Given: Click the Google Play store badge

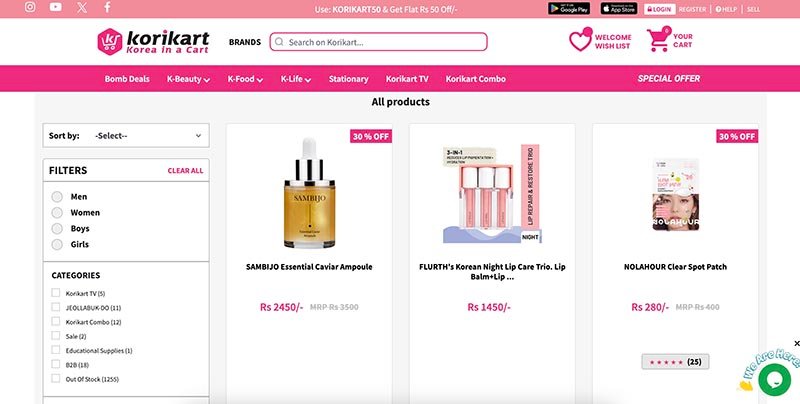Looking at the screenshot, I should (568, 9).
